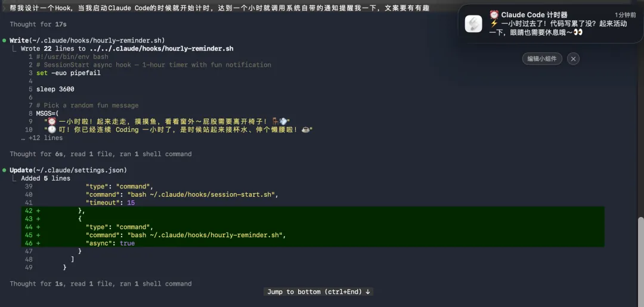
Task: Expand 'Thought for 1s, read 1 file' summary
Action: pos(101,284)
